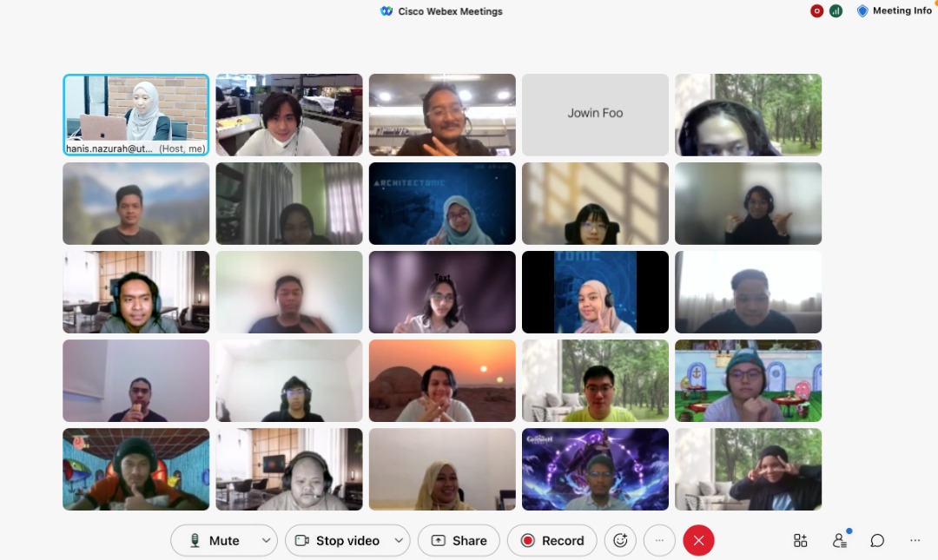Image resolution: width=938 pixels, height=560 pixels.
Task: Mute the microphone
Action: [215, 540]
